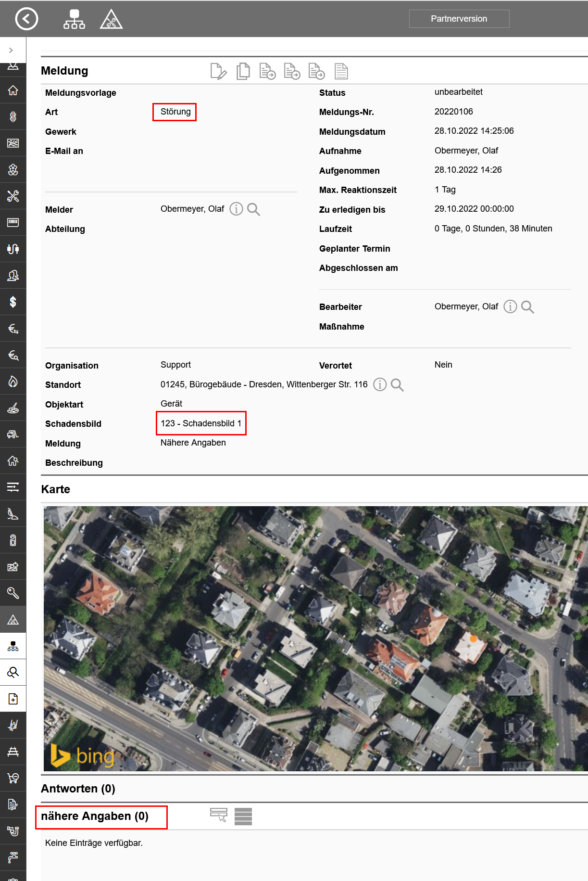
Task: Click the document-arrow icon beside the plain text document icon
Action: click(x=316, y=71)
